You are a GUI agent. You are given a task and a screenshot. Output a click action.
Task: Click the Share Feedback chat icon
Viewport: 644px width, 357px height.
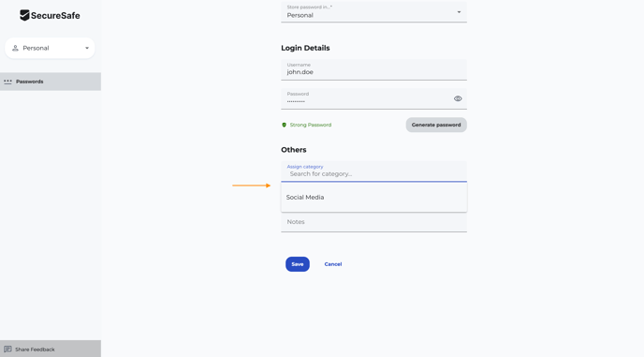coord(7,350)
